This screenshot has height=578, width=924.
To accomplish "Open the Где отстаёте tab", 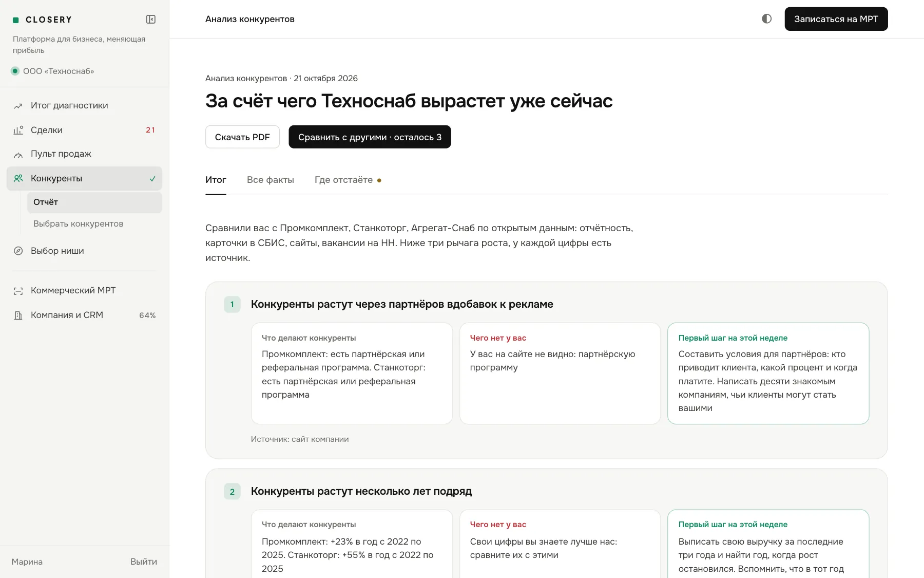I will pyautogui.click(x=348, y=180).
